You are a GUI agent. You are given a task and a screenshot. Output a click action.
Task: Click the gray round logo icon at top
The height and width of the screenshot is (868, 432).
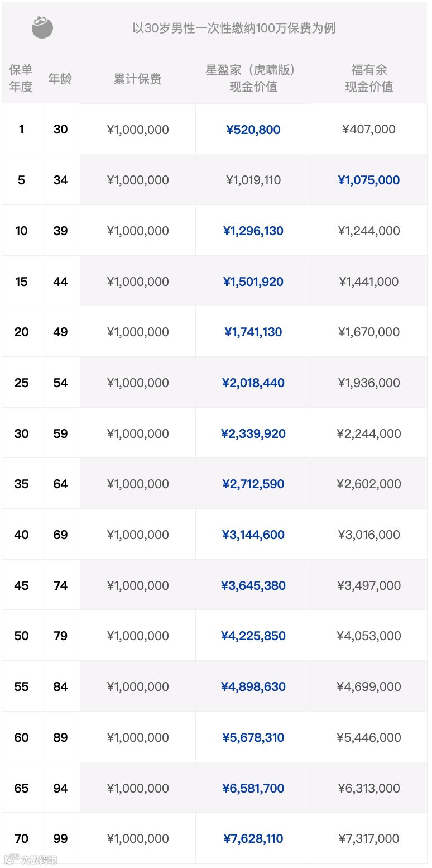click(42, 27)
